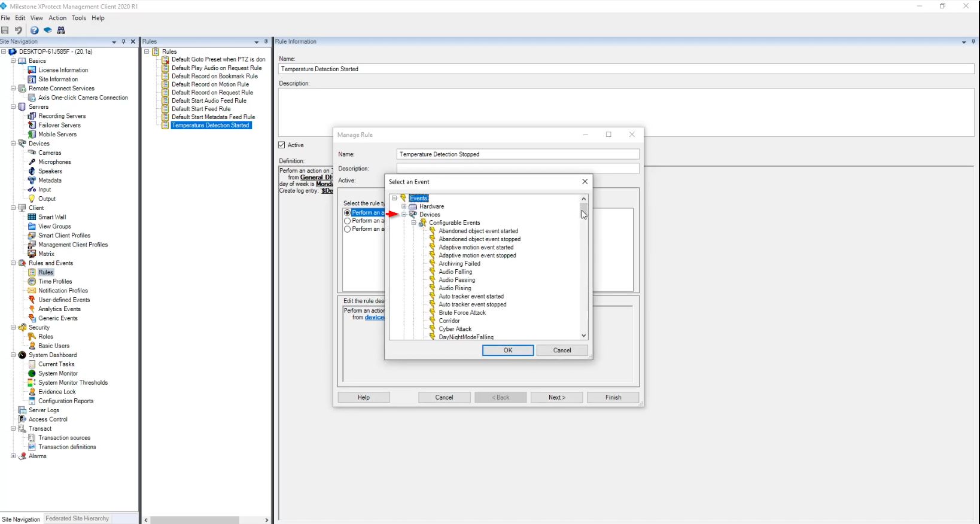This screenshot has width=980, height=524.
Task: Click the event list scroll down arrow
Action: coord(584,336)
